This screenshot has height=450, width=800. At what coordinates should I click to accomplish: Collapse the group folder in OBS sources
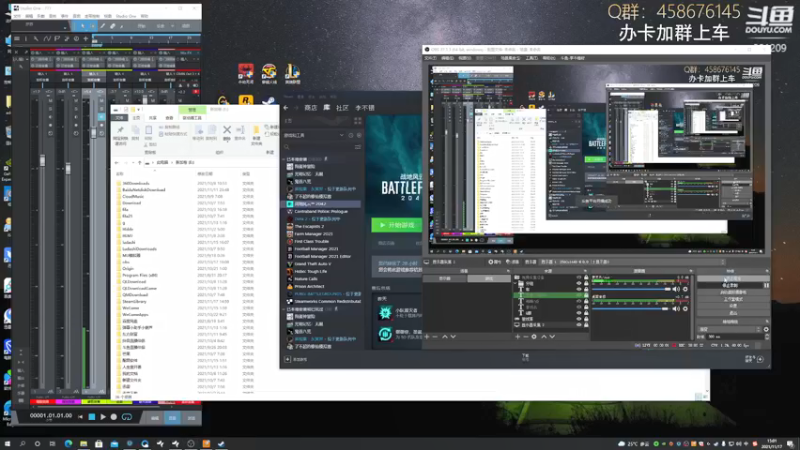click(x=515, y=283)
